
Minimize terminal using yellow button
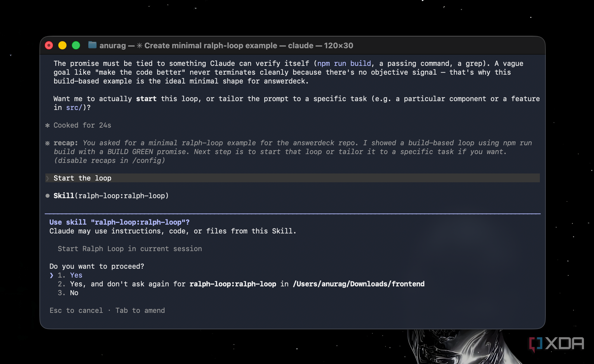(62, 45)
